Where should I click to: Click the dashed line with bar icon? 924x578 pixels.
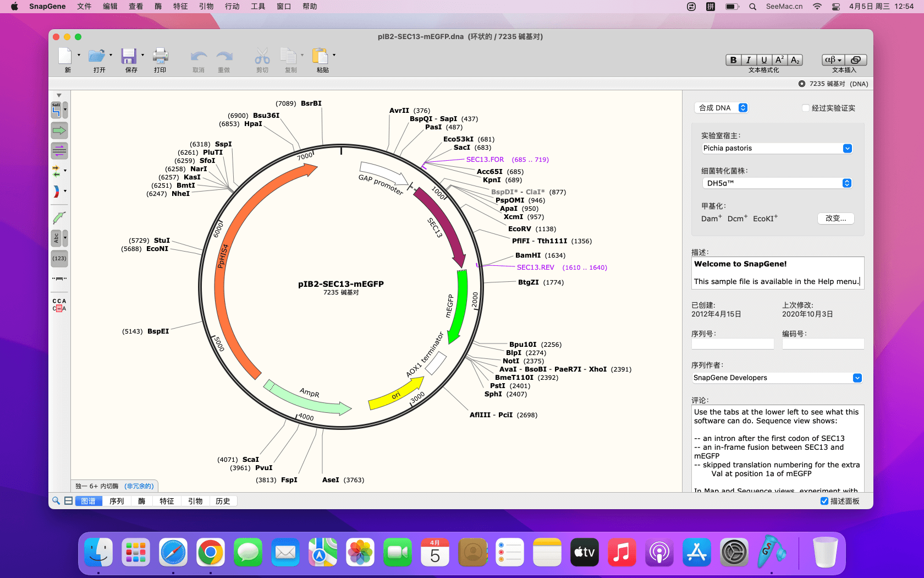click(59, 279)
